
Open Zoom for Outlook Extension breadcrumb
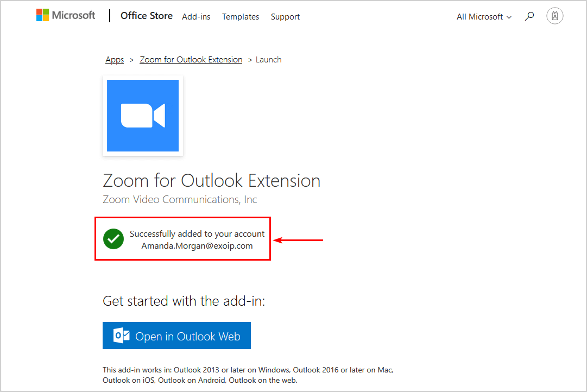(x=191, y=60)
